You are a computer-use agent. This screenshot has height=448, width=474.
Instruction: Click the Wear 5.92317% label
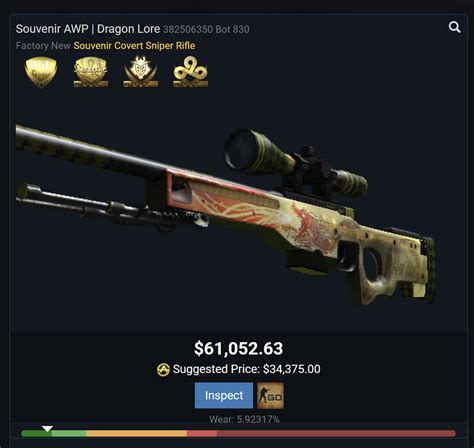point(244,419)
